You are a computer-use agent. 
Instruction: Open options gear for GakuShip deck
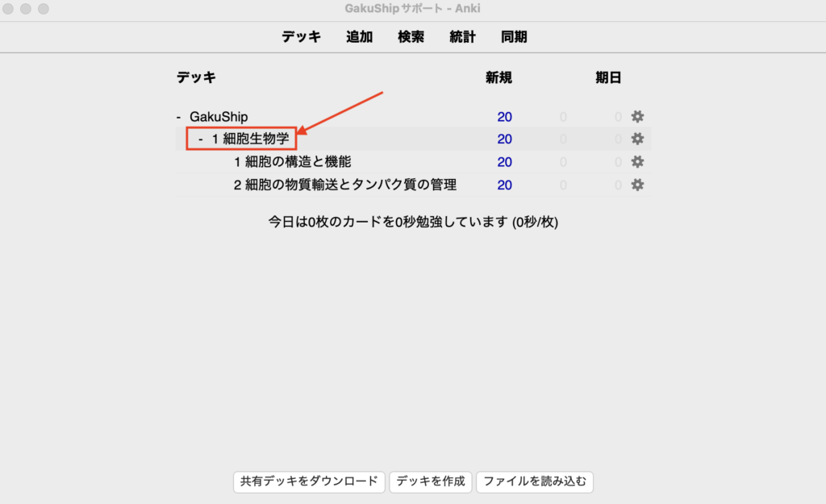(x=637, y=117)
